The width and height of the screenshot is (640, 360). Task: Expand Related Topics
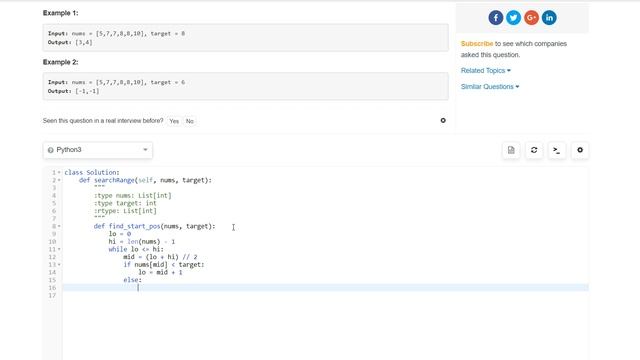point(486,71)
